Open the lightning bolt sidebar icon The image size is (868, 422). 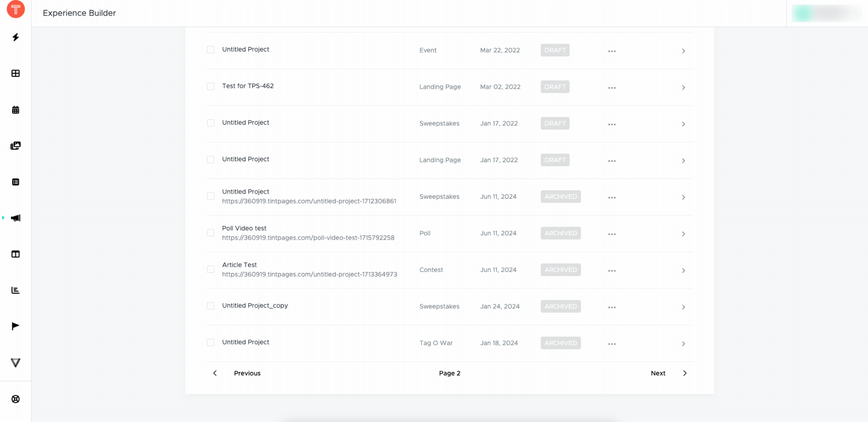click(x=15, y=37)
